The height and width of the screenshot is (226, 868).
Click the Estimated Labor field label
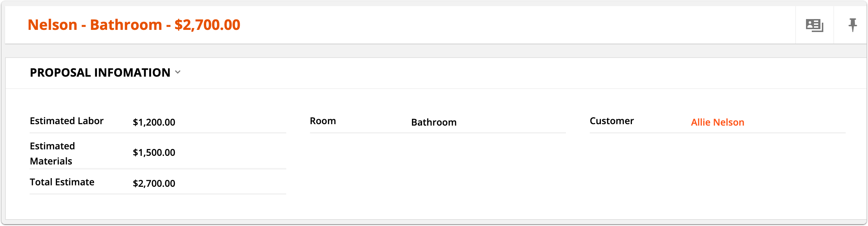coord(67,121)
